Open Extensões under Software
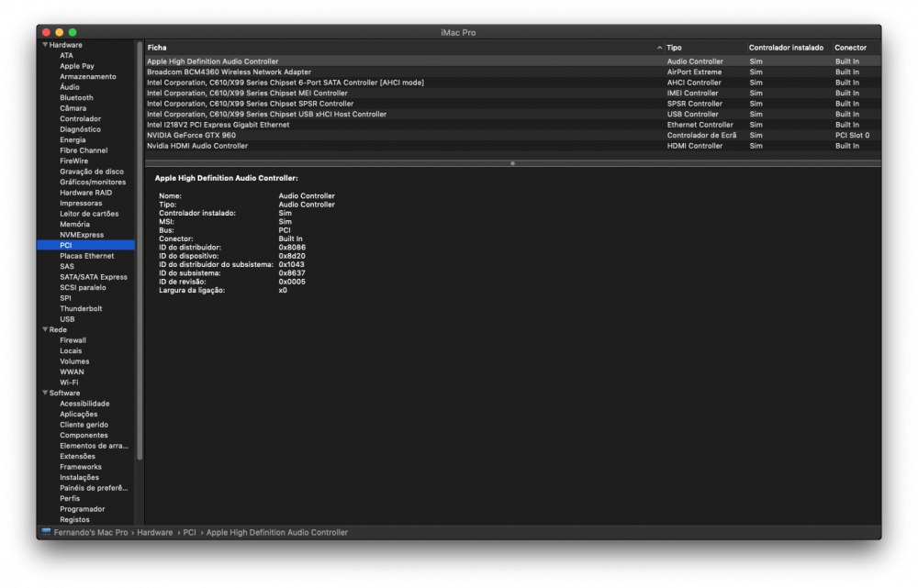Image resolution: width=918 pixels, height=588 pixels. [77, 456]
